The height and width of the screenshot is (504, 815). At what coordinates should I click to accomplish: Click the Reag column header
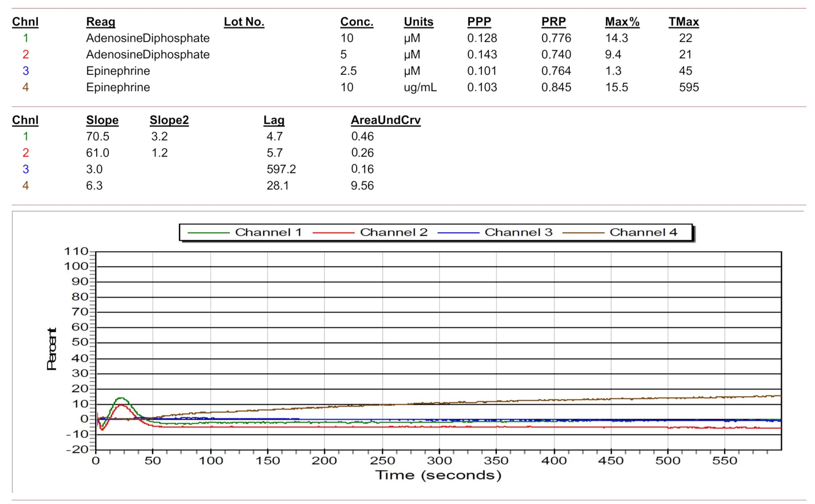(101, 22)
